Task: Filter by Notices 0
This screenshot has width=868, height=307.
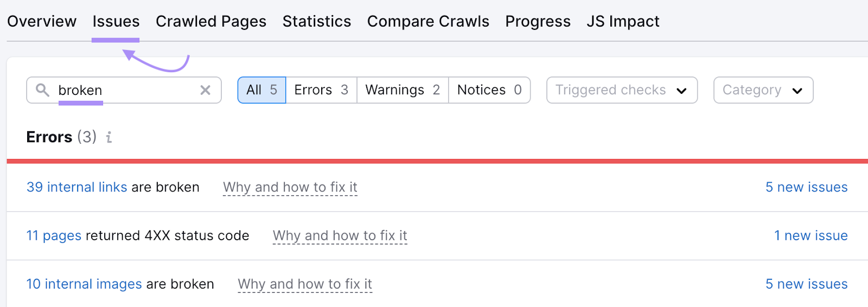Action: (x=489, y=90)
